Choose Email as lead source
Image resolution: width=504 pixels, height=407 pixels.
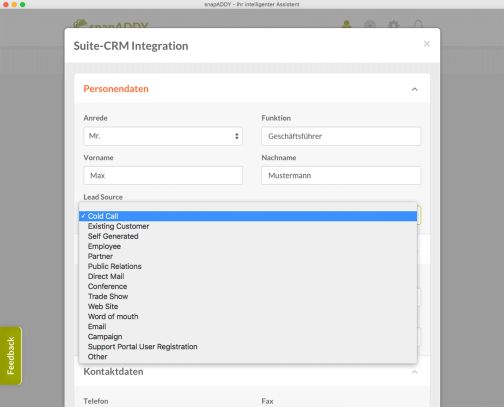(x=248, y=326)
